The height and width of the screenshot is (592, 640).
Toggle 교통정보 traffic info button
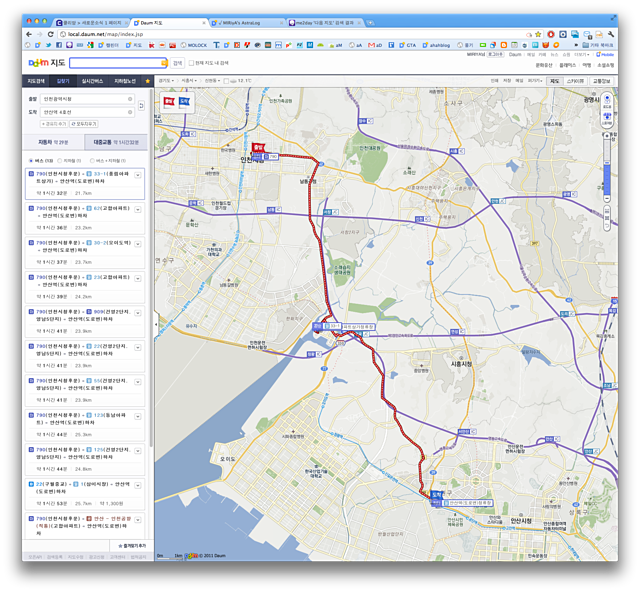pyautogui.click(x=601, y=81)
